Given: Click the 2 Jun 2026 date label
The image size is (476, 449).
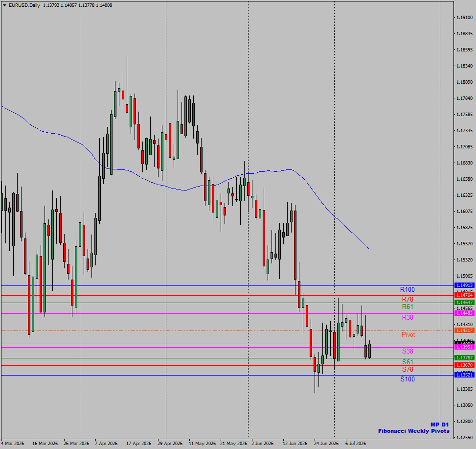Looking at the screenshot, I should pos(262,444).
